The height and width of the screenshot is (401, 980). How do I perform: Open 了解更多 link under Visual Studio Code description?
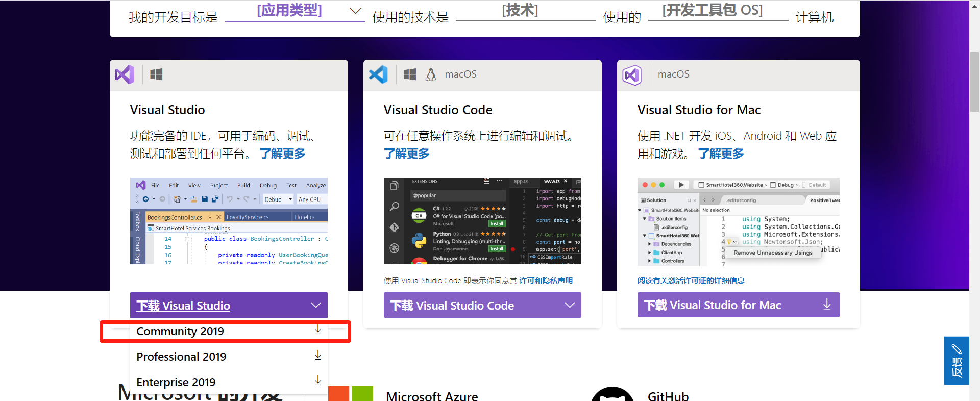pos(407,154)
